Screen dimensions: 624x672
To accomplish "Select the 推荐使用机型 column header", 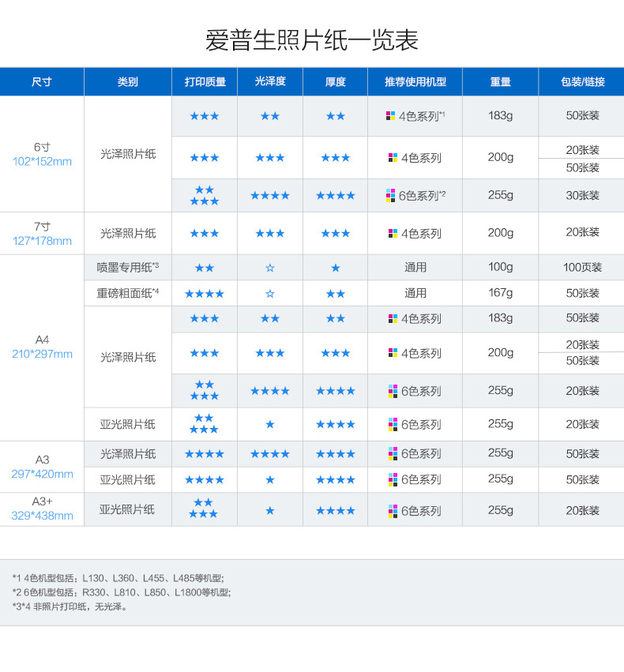I will coord(415,81).
